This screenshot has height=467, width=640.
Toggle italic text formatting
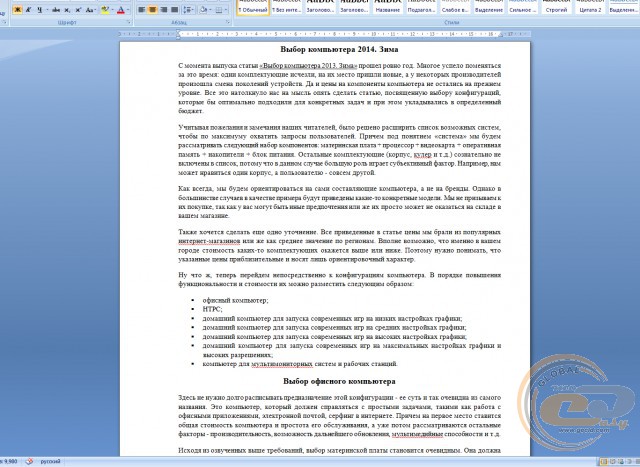(x=30, y=9)
